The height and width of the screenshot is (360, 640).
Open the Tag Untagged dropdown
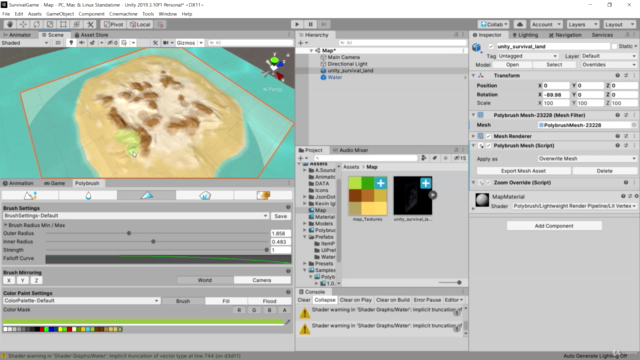point(527,56)
